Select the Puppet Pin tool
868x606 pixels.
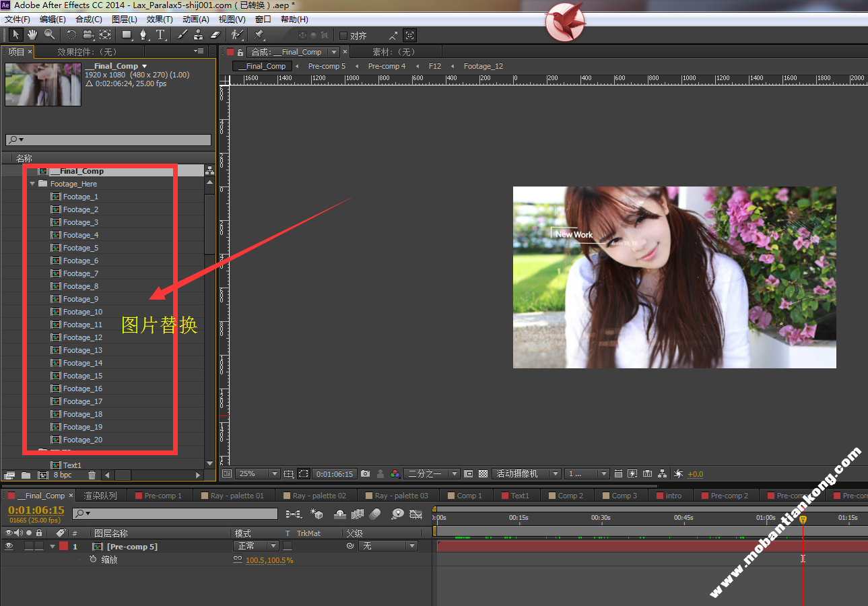coord(259,34)
